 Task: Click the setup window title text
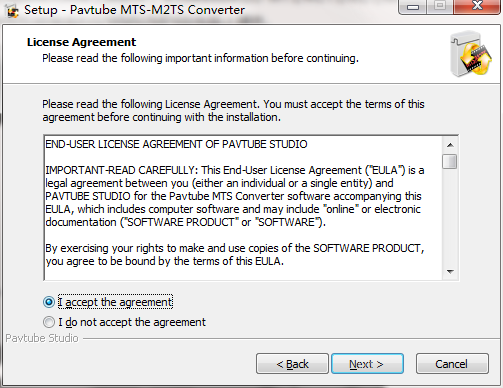click(x=134, y=10)
